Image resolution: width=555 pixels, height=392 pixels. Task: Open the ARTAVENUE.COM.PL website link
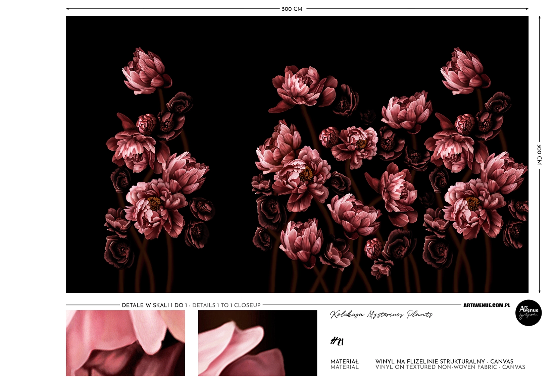point(486,305)
